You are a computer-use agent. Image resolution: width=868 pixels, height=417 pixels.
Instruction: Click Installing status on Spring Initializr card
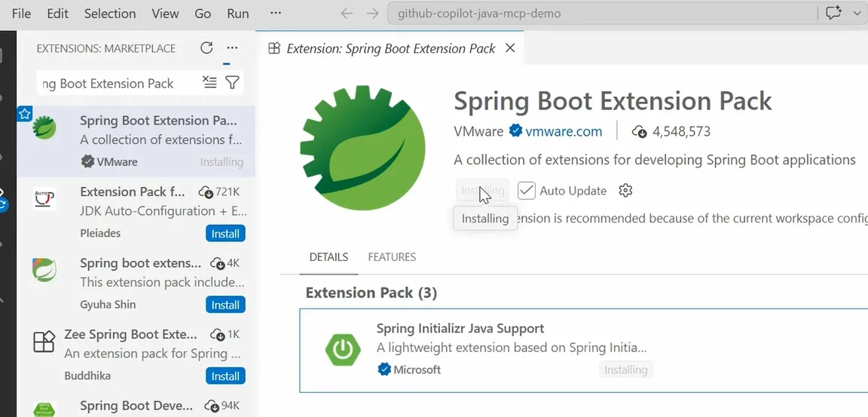pos(625,370)
